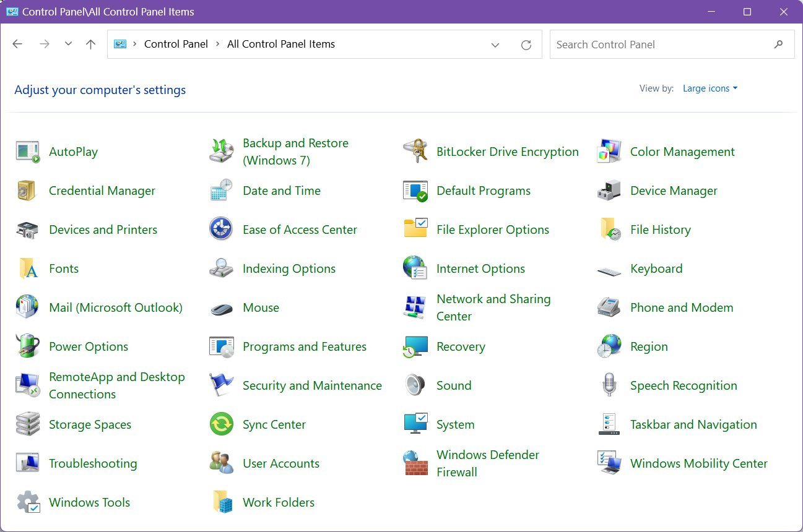Click the Device Manager icon

coord(609,191)
